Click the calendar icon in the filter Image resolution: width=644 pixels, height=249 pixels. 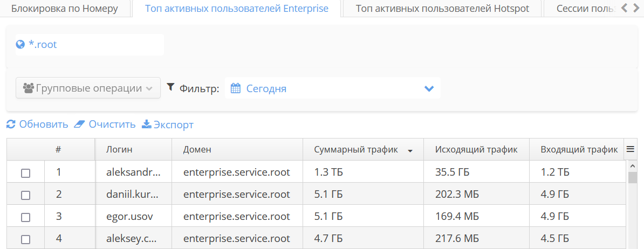coord(235,88)
